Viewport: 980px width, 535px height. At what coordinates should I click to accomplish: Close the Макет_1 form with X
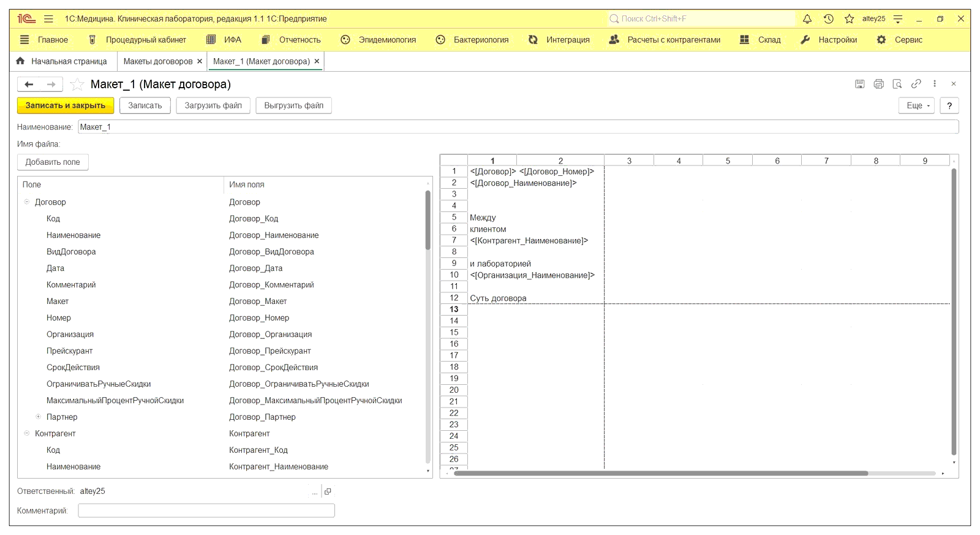pyautogui.click(x=954, y=84)
